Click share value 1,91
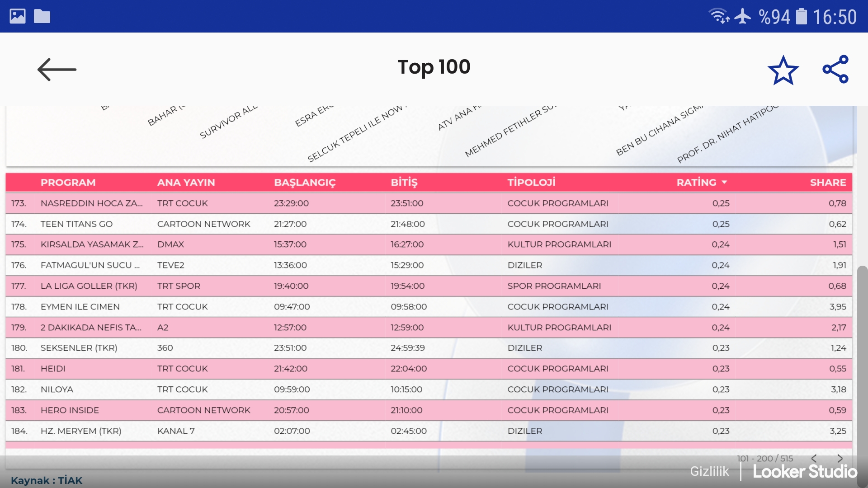The height and width of the screenshot is (488, 868). (x=840, y=265)
